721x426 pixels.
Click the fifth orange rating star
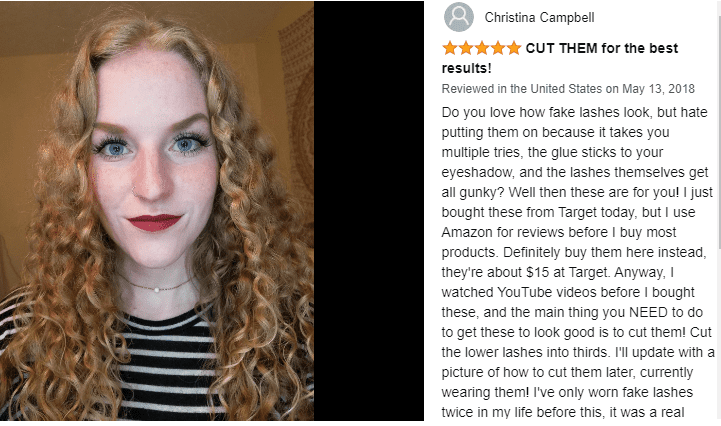[514, 48]
